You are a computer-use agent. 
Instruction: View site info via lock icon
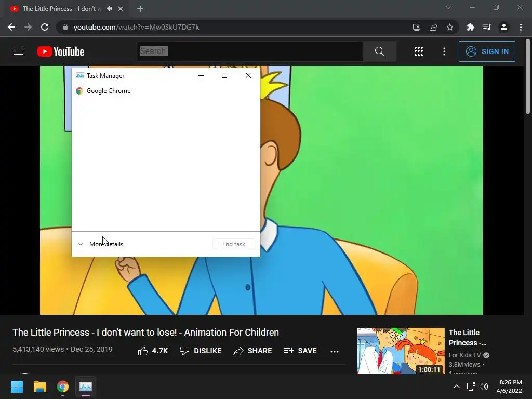pos(65,27)
